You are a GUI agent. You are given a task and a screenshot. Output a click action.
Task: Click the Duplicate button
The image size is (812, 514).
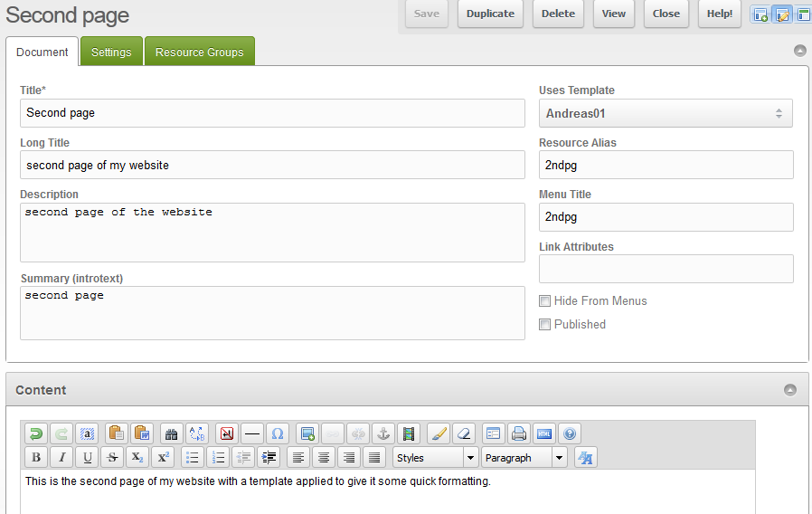pyautogui.click(x=490, y=14)
